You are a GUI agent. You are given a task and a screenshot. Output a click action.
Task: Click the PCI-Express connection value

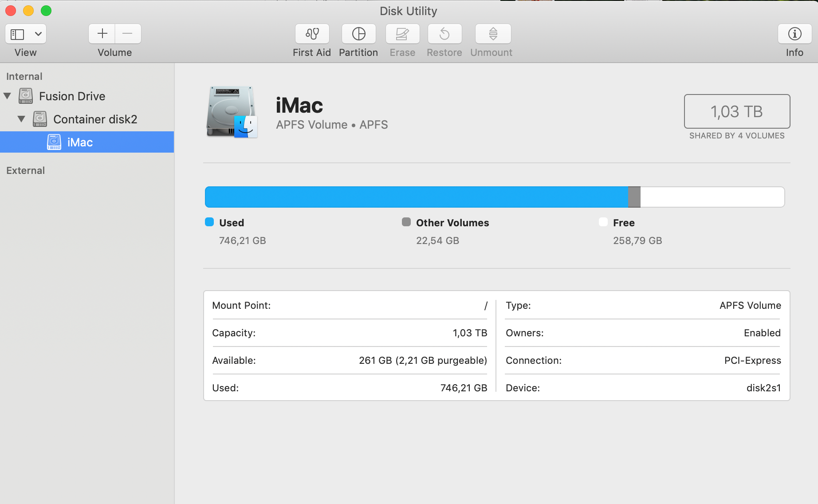[753, 360]
